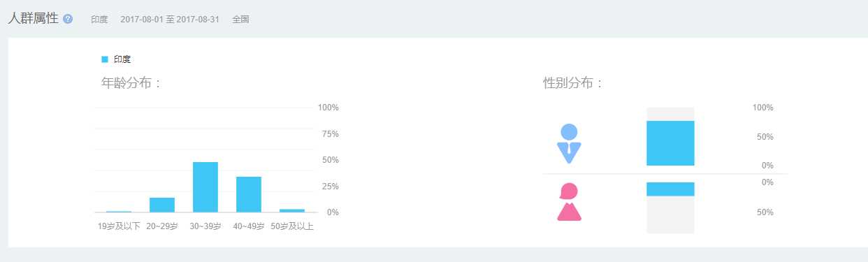Click the male gender percentage bar

(x=670, y=143)
